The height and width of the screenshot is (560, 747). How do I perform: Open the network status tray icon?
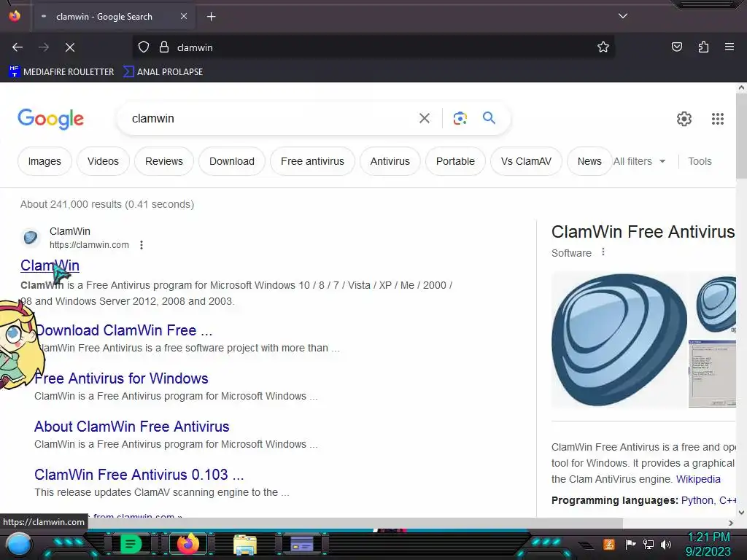point(648,544)
